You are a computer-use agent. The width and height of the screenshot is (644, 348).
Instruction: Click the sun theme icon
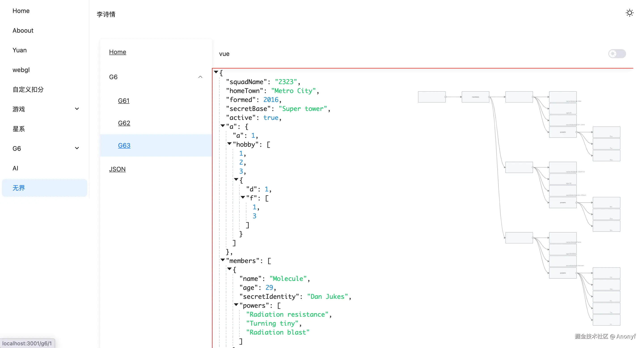[x=629, y=13]
